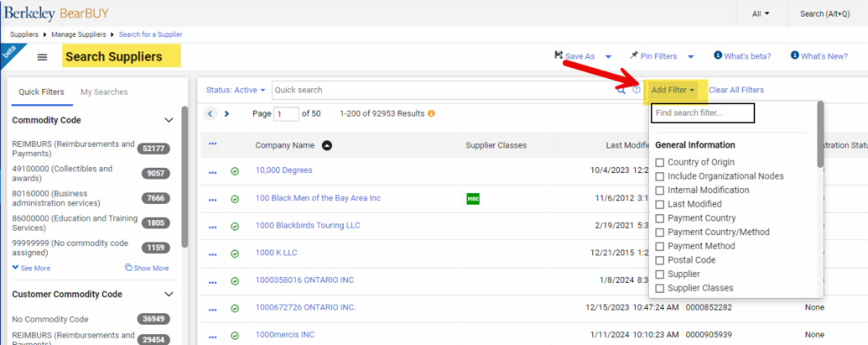
Task: Click the results count info icon
Action: click(x=432, y=114)
